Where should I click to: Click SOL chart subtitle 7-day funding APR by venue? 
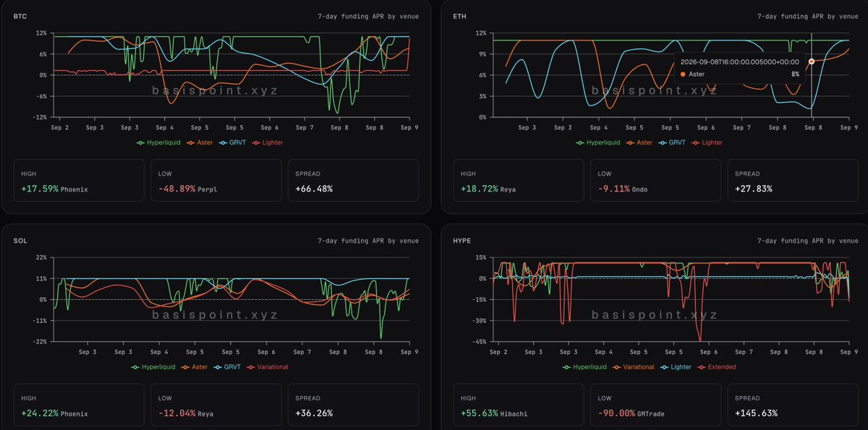(x=368, y=241)
